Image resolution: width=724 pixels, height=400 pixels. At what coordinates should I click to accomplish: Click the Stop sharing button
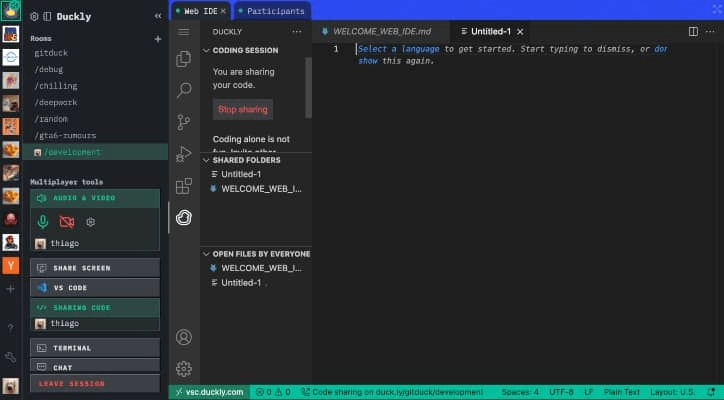(243, 109)
